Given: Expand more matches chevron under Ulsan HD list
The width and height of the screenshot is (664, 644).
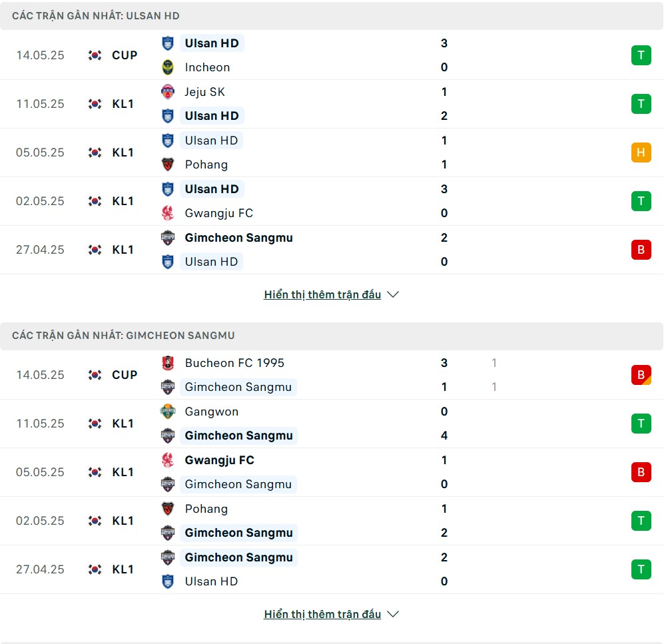Looking at the screenshot, I should click(x=393, y=294).
